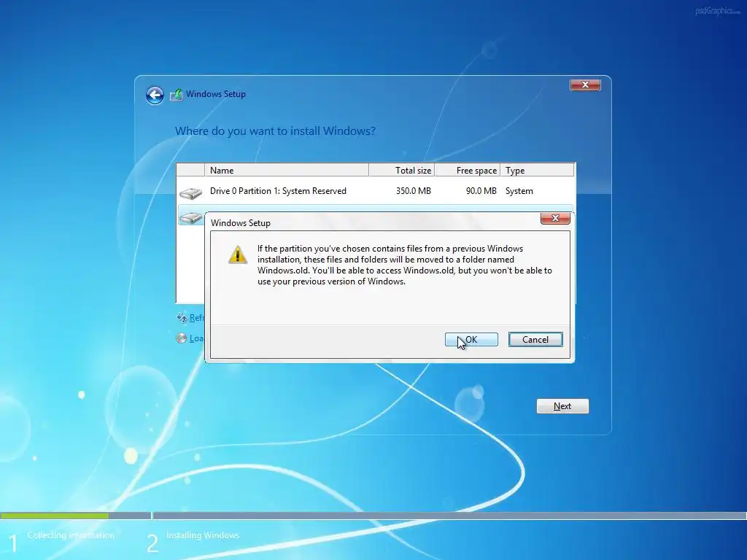Click OK in the Windows Setup warning

click(471, 340)
